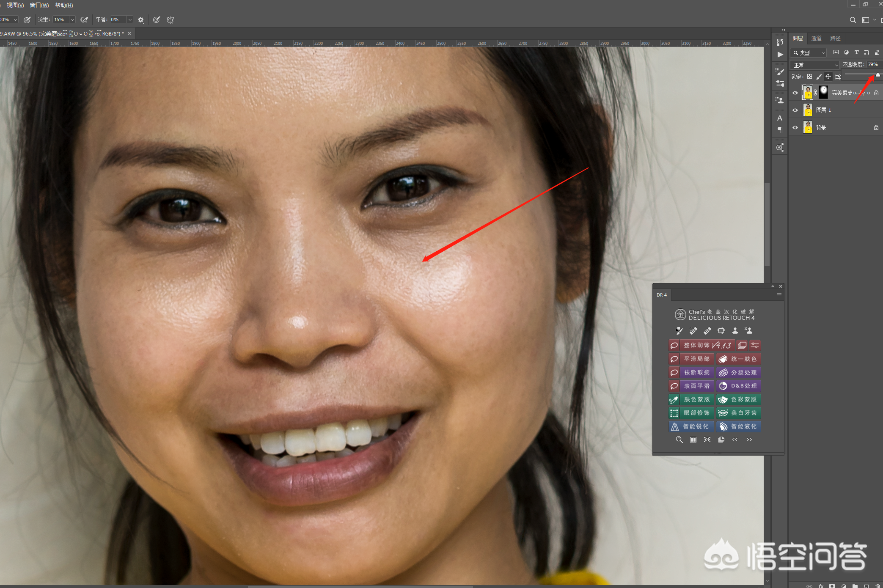Expand the 平滑 0% dropdown arrow
Image resolution: width=883 pixels, height=588 pixels.
pos(130,19)
